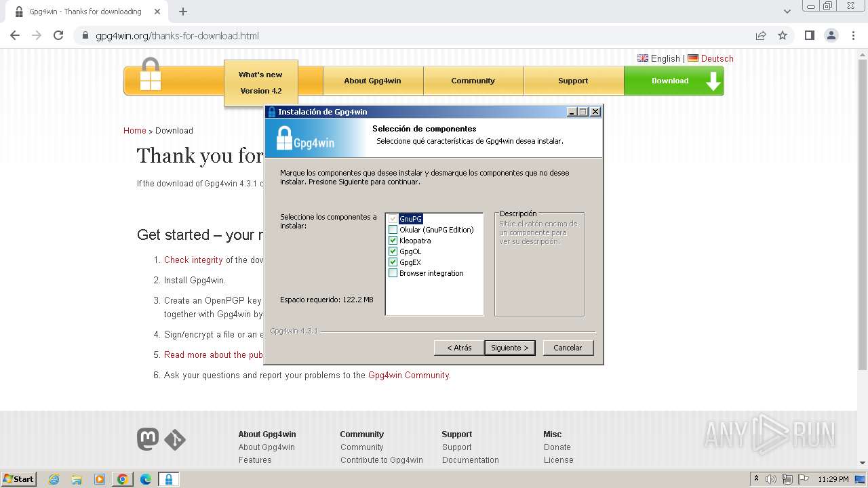Open the Community menu in site navigation
This screenshot has height=488, width=868.
(473, 81)
